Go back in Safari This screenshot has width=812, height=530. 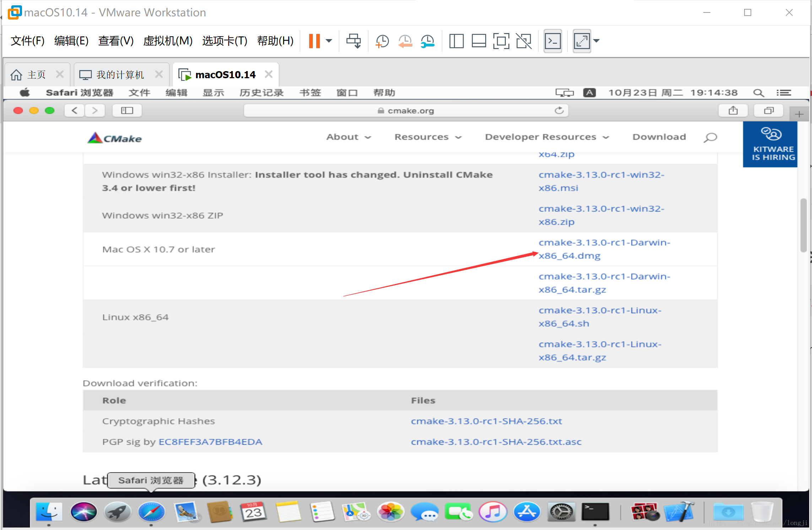[x=75, y=111]
